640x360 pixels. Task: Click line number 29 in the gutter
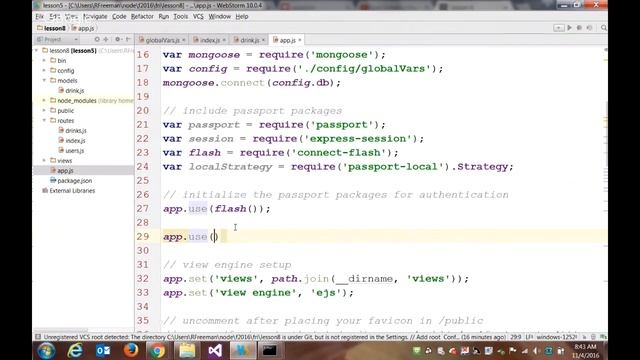tap(143, 237)
